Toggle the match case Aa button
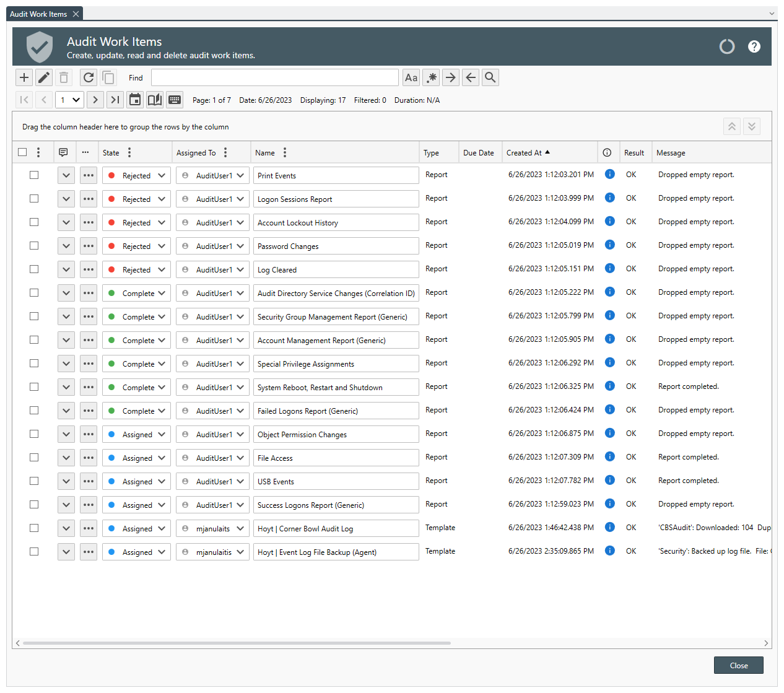Image resolution: width=784 pixels, height=693 pixels. coord(411,77)
